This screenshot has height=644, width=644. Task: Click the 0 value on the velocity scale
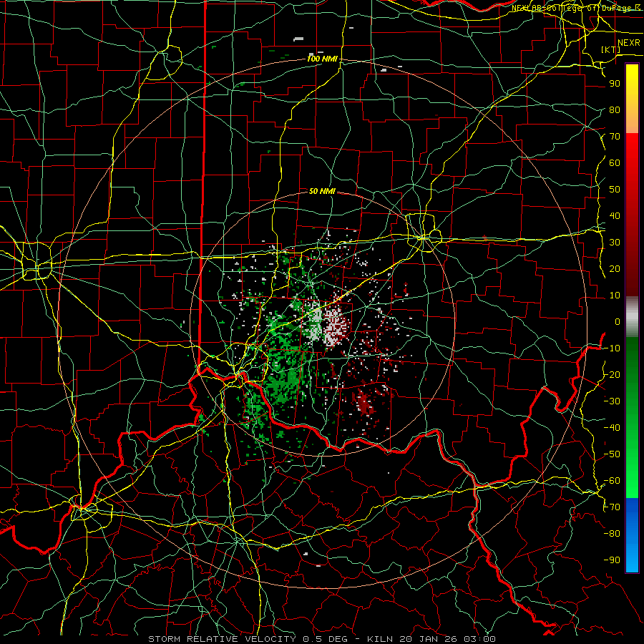pyautogui.click(x=618, y=321)
